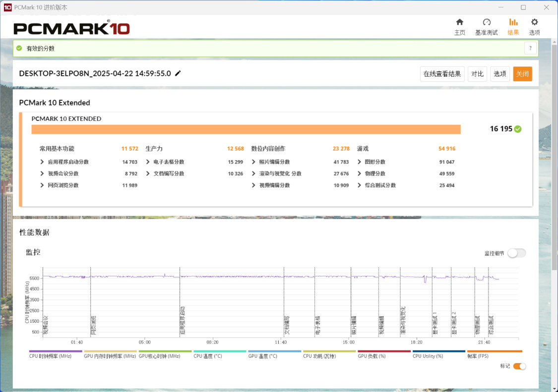Click the 应用程序启动 timeline marker
This screenshot has width=558, height=392.
click(x=183, y=321)
